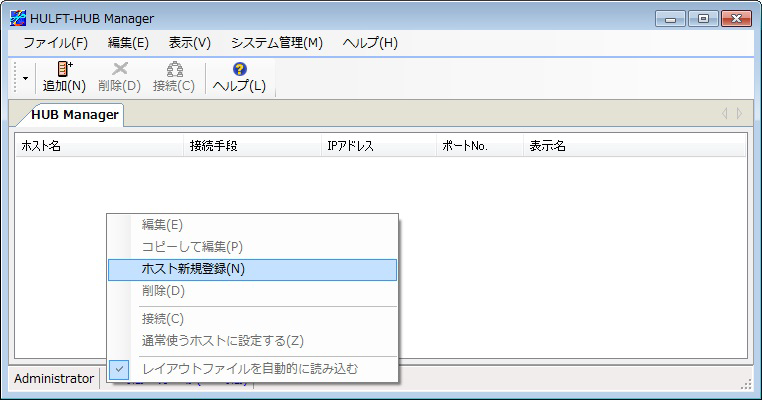Maximize the HULFT-HUB Manager window
Image resolution: width=762 pixels, height=400 pixels.
coord(703,19)
